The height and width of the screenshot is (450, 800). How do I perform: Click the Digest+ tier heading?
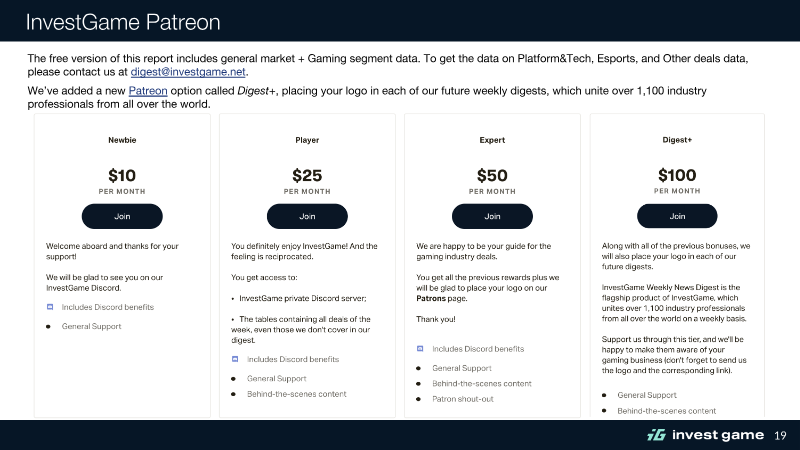pos(677,141)
